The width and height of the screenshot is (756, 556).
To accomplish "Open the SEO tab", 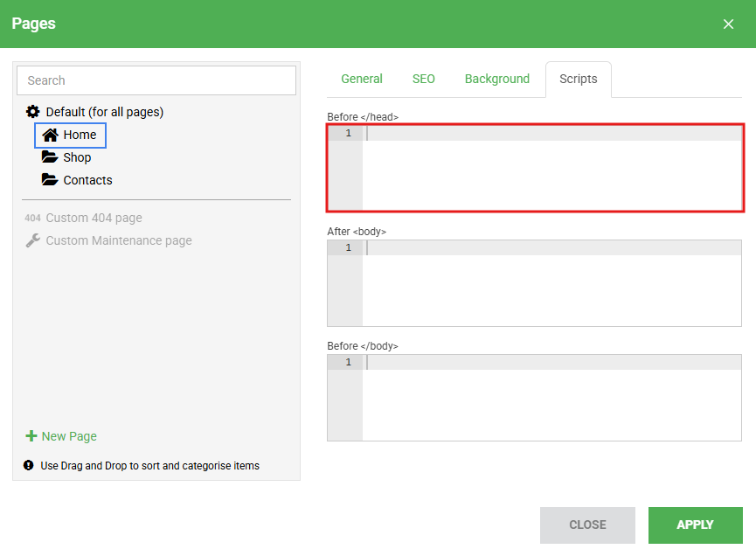I will (423, 79).
